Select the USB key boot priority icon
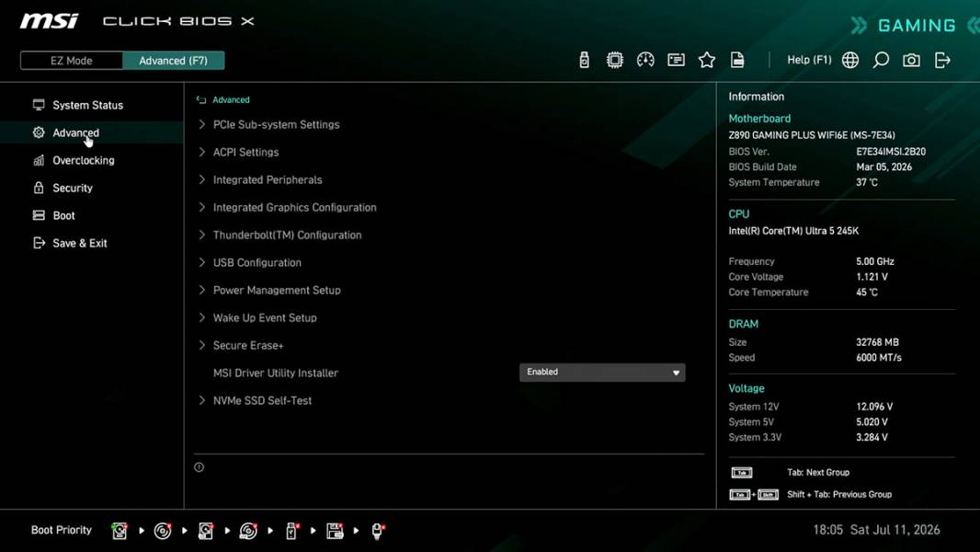 click(x=291, y=531)
